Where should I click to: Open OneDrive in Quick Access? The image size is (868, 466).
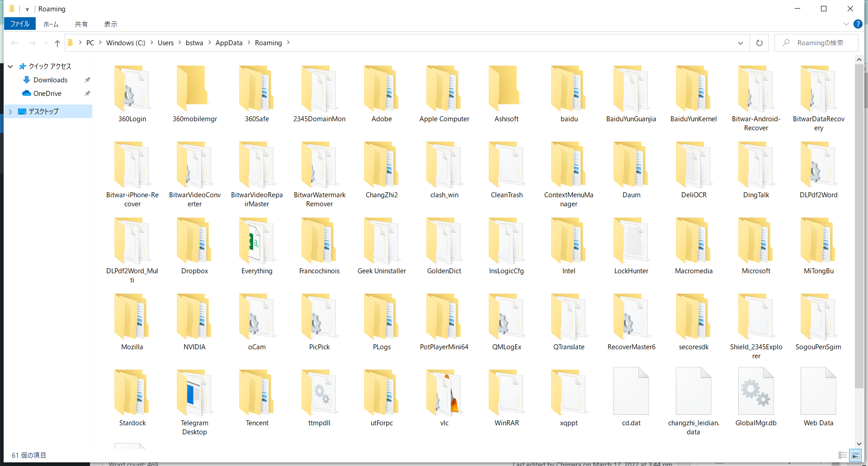tap(47, 94)
